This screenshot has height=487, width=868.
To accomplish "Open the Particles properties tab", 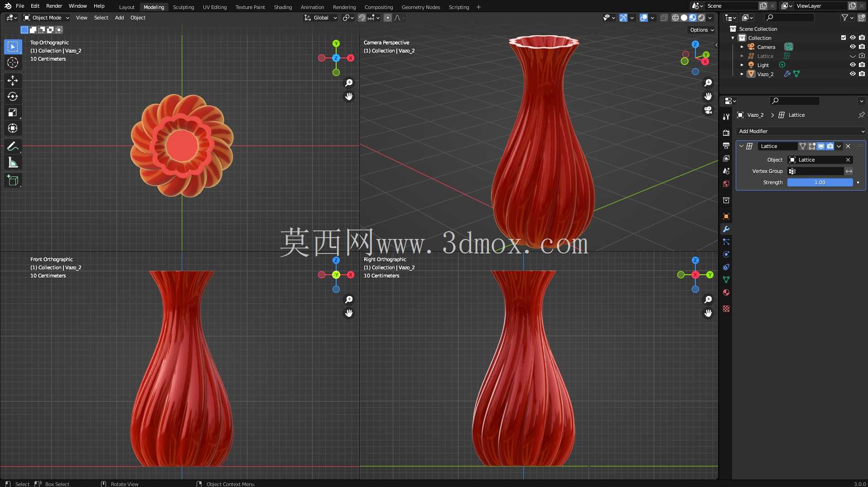I will tap(726, 242).
